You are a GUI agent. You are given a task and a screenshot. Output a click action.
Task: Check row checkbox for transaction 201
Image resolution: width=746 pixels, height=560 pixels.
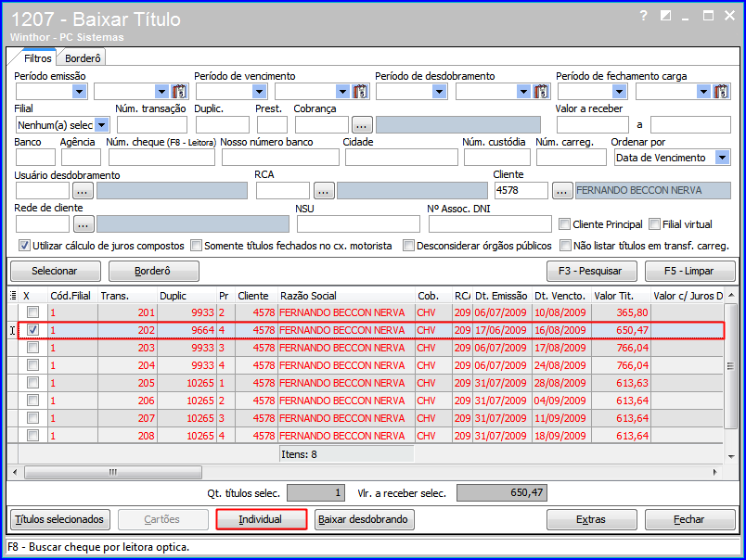32,312
